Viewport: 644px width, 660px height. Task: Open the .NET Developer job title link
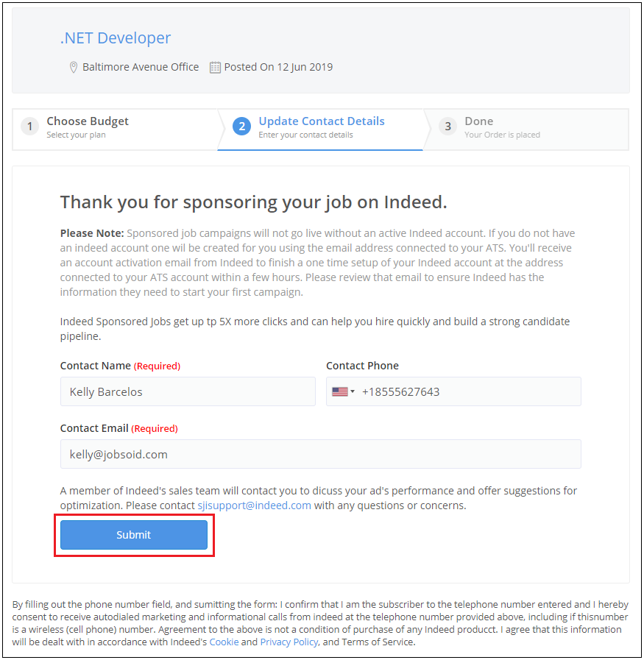(x=116, y=38)
